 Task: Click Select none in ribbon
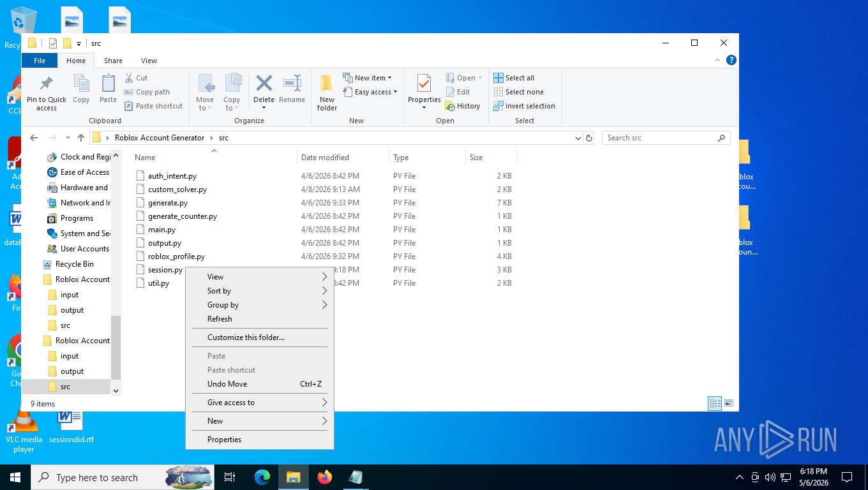point(518,92)
